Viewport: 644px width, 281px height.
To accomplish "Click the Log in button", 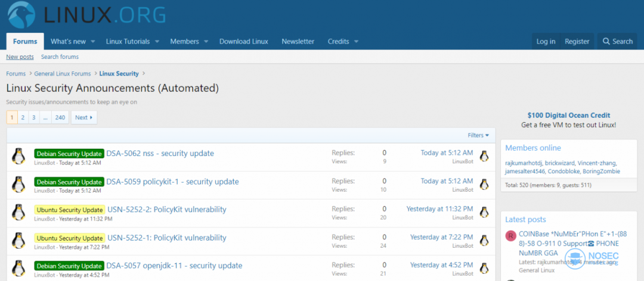I will point(546,42).
